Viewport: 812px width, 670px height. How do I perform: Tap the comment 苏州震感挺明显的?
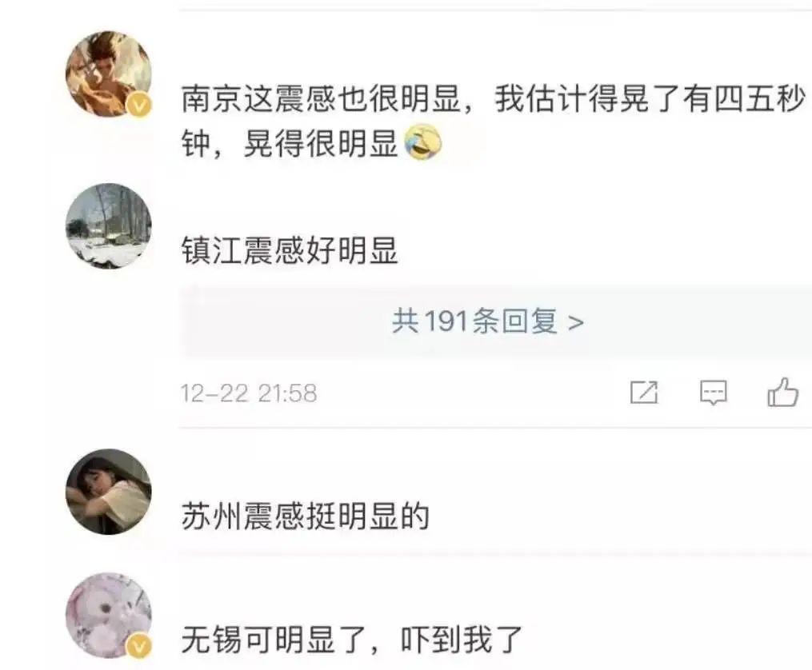(x=306, y=516)
